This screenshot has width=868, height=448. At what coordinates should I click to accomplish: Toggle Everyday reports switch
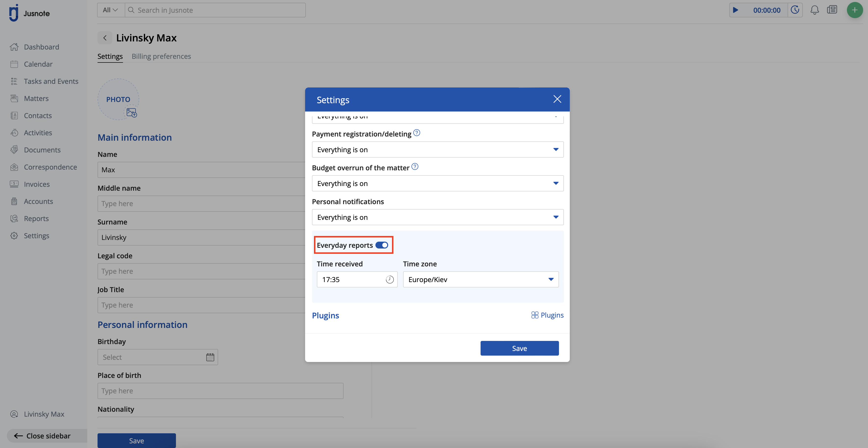pos(381,245)
